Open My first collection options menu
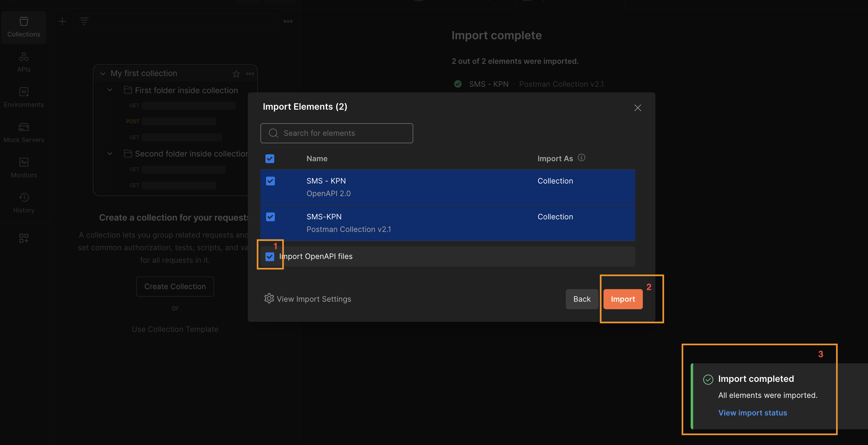Screen dimensions: 868x445 (x=250, y=74)
